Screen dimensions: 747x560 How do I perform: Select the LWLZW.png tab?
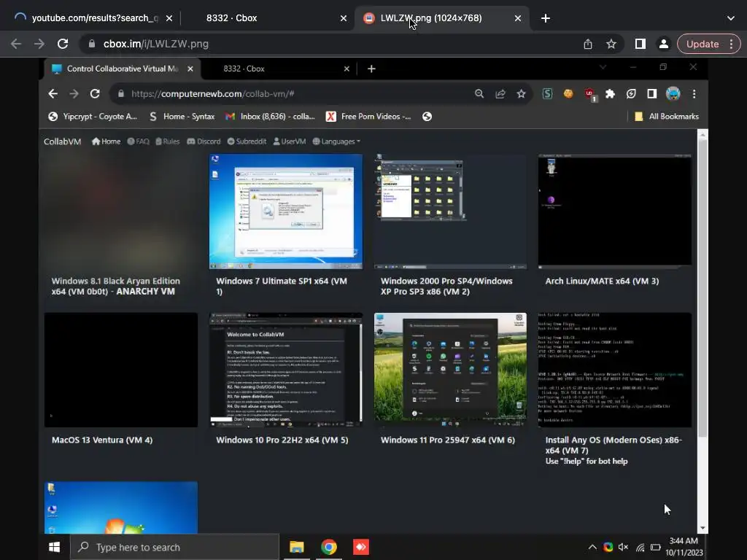pos(441,18)
